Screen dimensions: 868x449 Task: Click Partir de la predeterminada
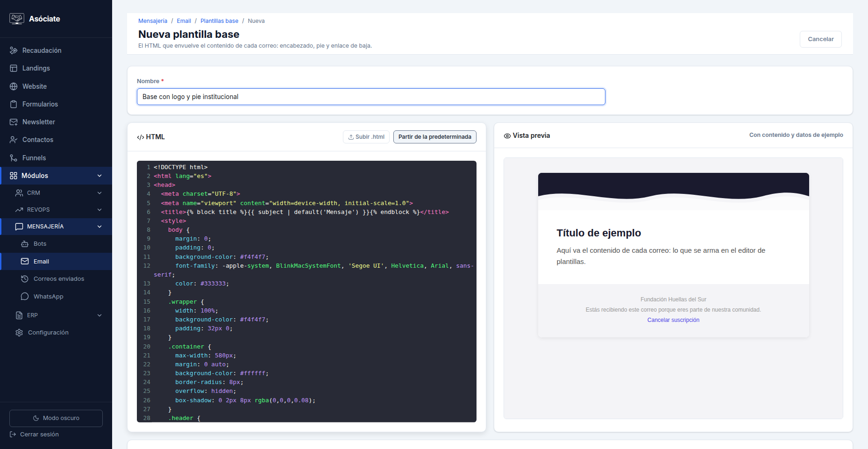[x=435, y=137]
